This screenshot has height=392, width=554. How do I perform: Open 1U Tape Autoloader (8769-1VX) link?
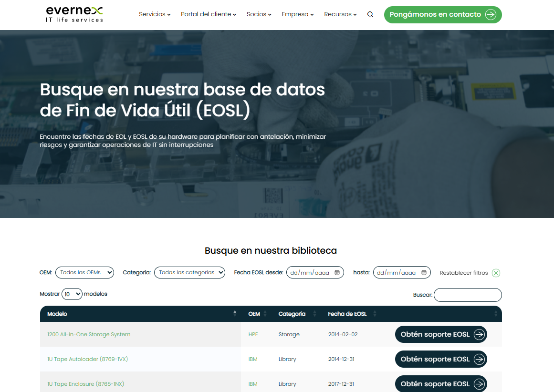(x=88, y=359)
